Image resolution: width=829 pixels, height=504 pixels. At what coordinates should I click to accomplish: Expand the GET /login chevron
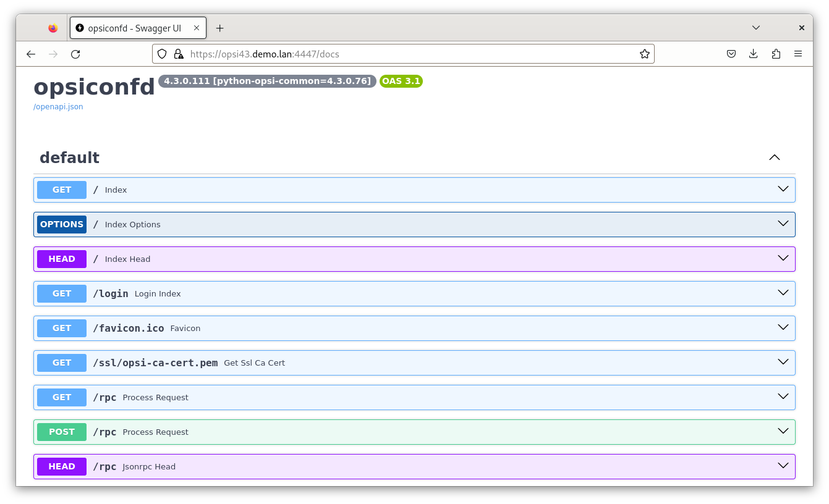783,293
